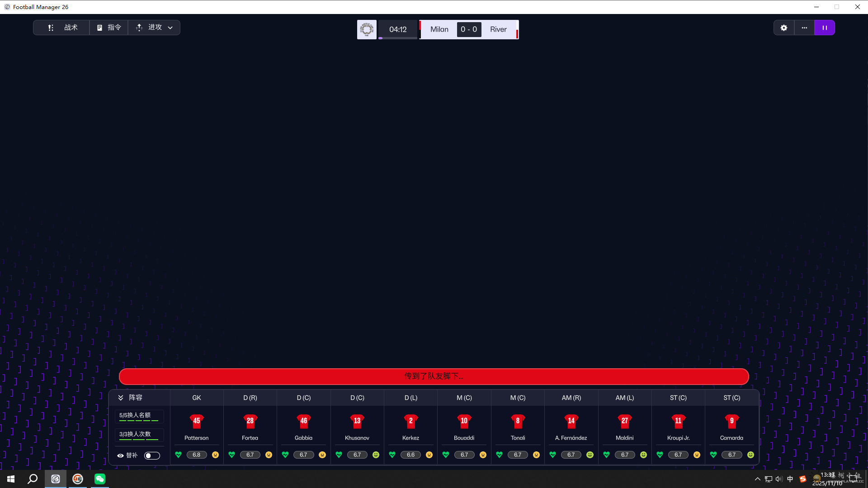868x488 pixels.
Task: Click the competition badge beside match clock
Action: [367, 29]
